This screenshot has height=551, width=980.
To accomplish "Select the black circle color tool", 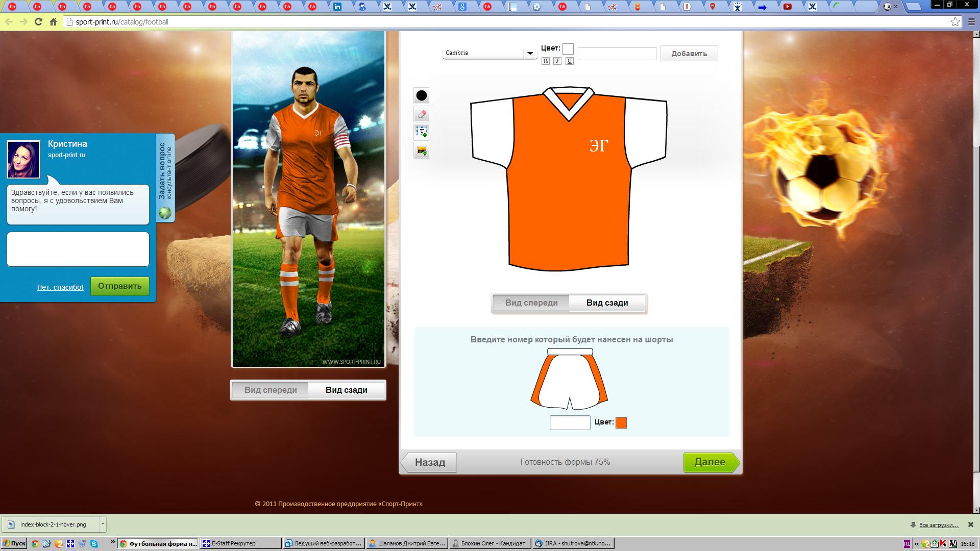I will (x=422, y=96).
